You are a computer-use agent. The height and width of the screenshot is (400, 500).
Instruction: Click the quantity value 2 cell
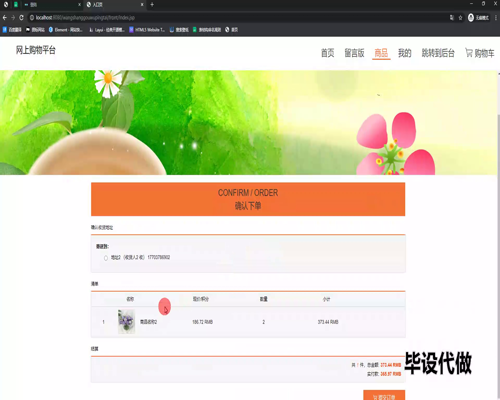click(264, 322)
